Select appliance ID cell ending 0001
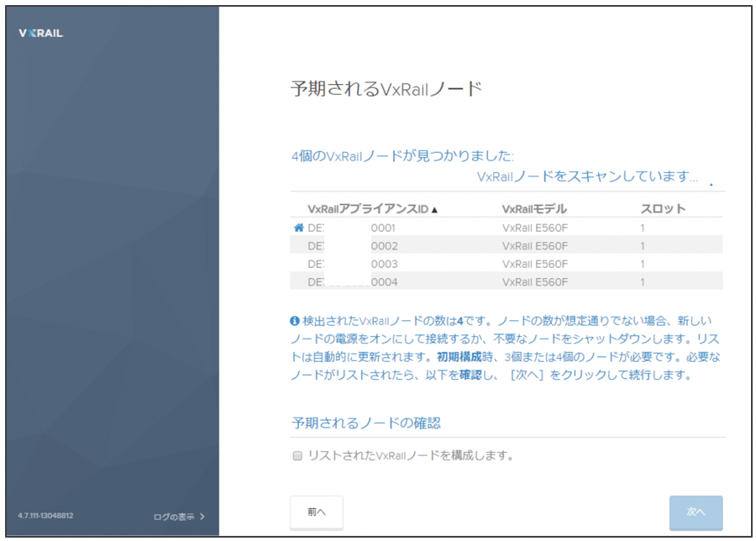Viewport: 756px width, 541px height. pyautogui.click(x=351, y=228)
